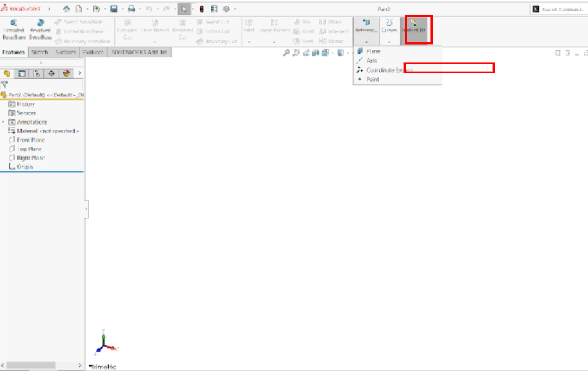
Task: Switch to the Sketch tab
Action: coord(40,52)
